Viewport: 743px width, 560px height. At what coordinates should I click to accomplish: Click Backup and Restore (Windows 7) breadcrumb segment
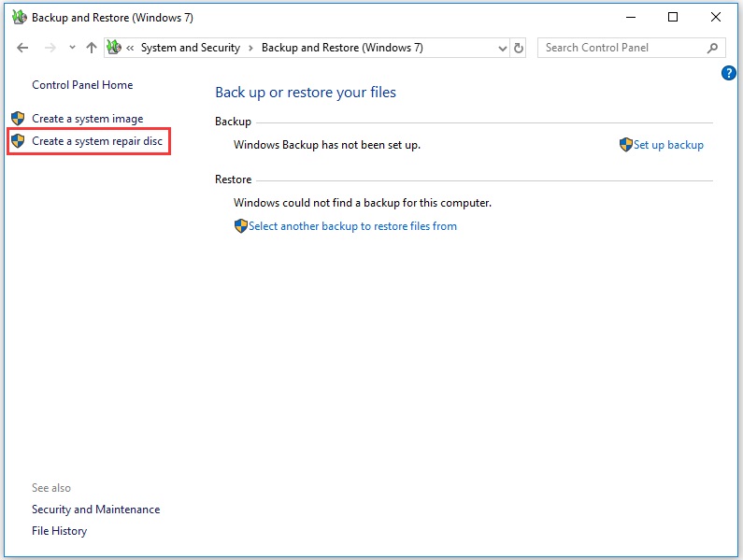(342, 48)
